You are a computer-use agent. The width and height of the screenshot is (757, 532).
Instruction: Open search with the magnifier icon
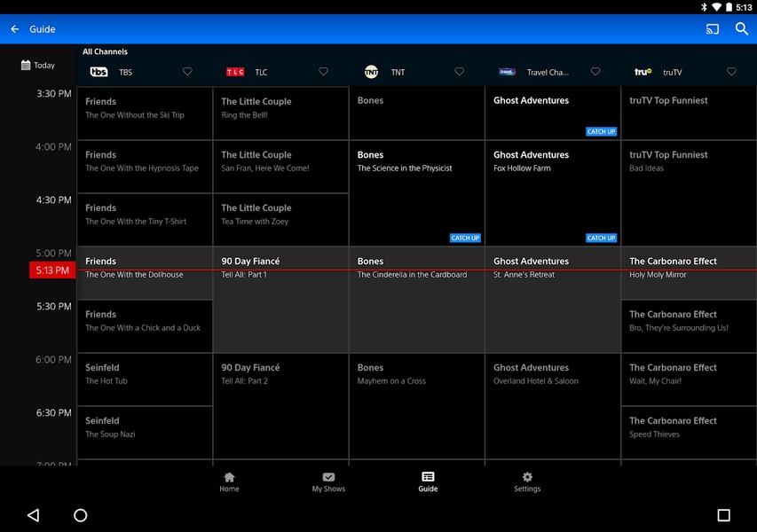tap(742, 29)
